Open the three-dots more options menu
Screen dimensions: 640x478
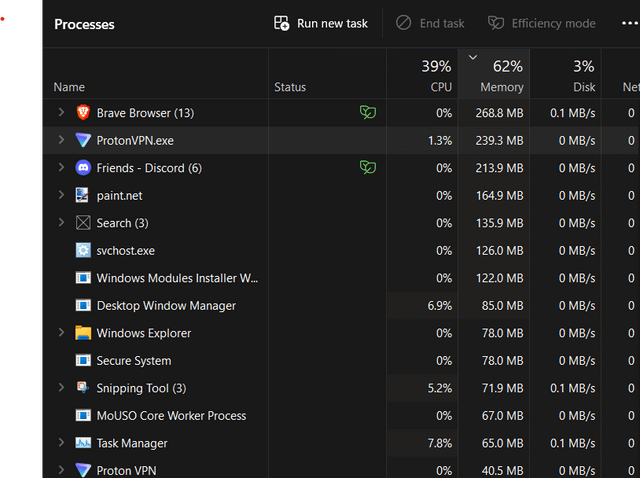coord(629,23)
